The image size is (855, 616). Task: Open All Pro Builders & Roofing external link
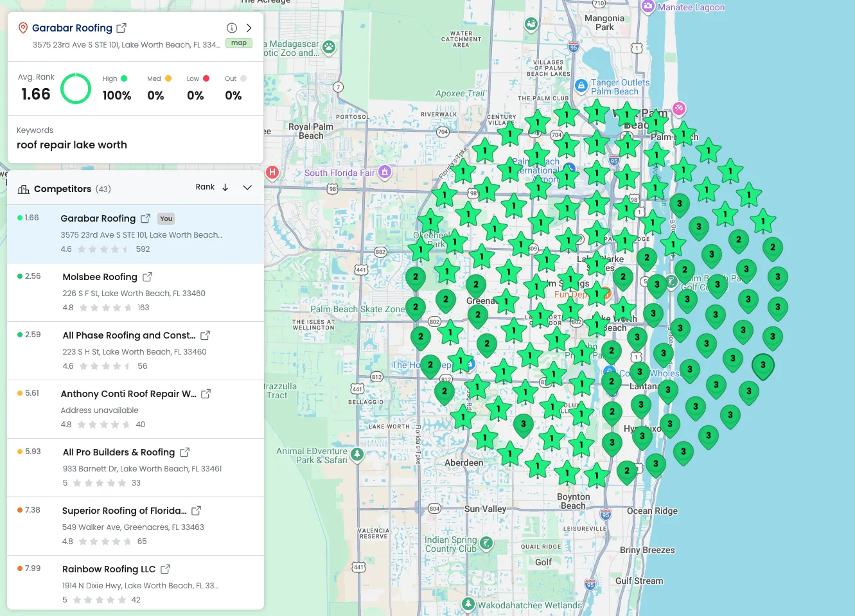click(184, 452)
